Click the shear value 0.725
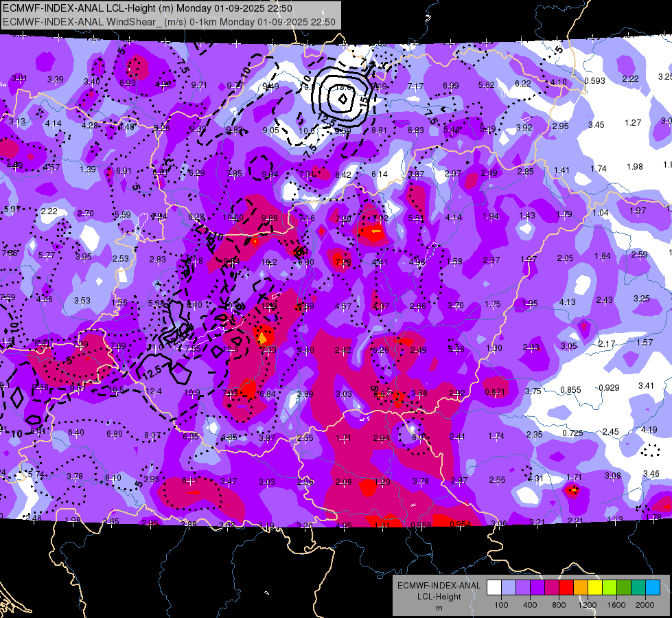 coord(572,433)
